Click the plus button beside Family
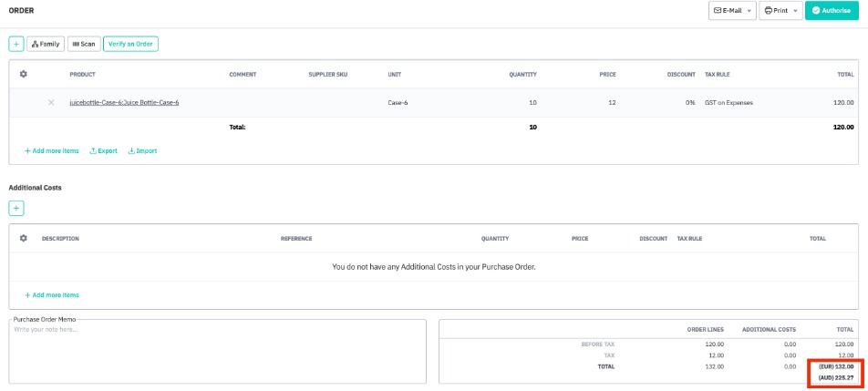Image resolution: width=868 pixels, height=391 pixels. click(x=16, y=44)
